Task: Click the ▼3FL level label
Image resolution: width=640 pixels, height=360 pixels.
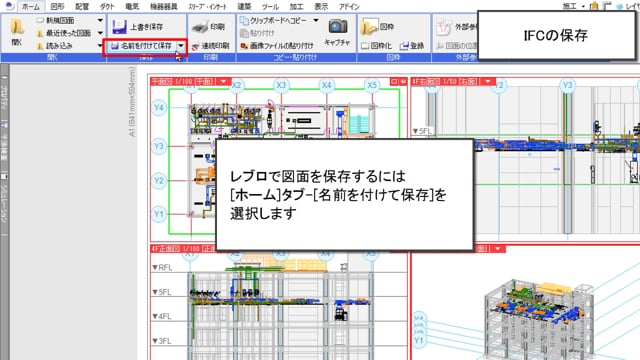Action: 162,341
